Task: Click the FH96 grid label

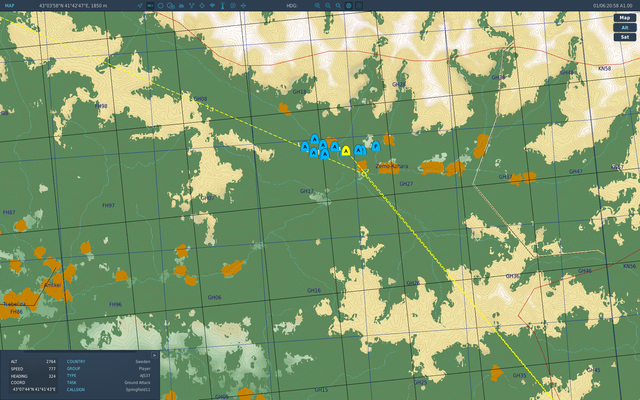Action: click(116, 304)
